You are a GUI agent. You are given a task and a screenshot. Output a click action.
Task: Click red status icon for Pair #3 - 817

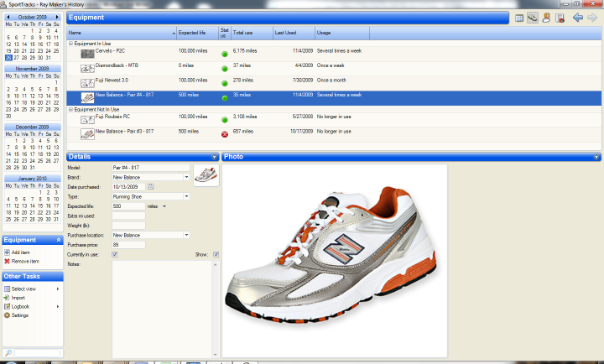tap(225, 134)
